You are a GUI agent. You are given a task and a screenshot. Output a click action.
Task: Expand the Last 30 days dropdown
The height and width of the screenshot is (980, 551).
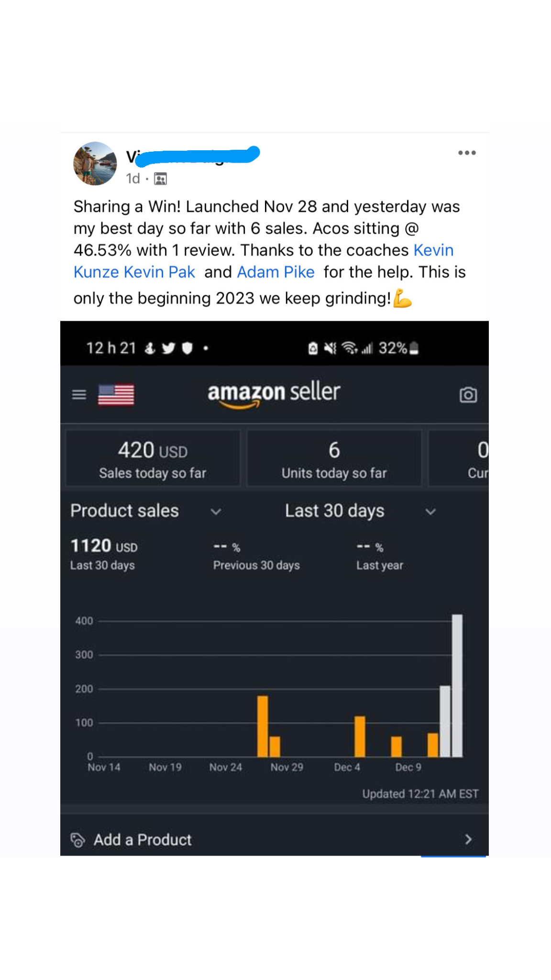pos(430,512)
